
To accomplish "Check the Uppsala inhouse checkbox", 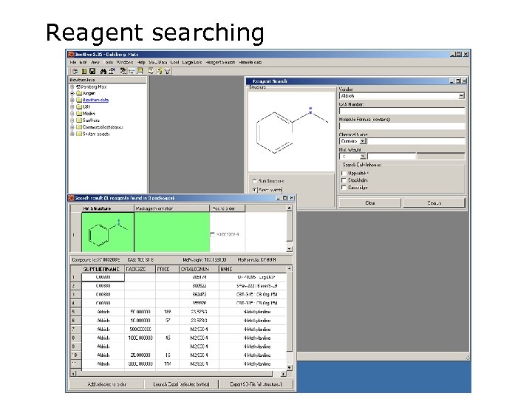I will 344,174.
